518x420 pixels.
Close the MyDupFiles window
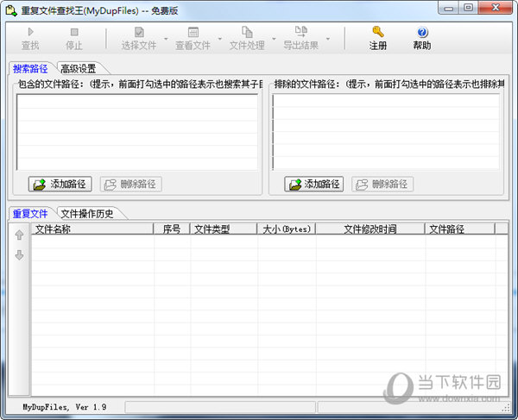point(496,8)
